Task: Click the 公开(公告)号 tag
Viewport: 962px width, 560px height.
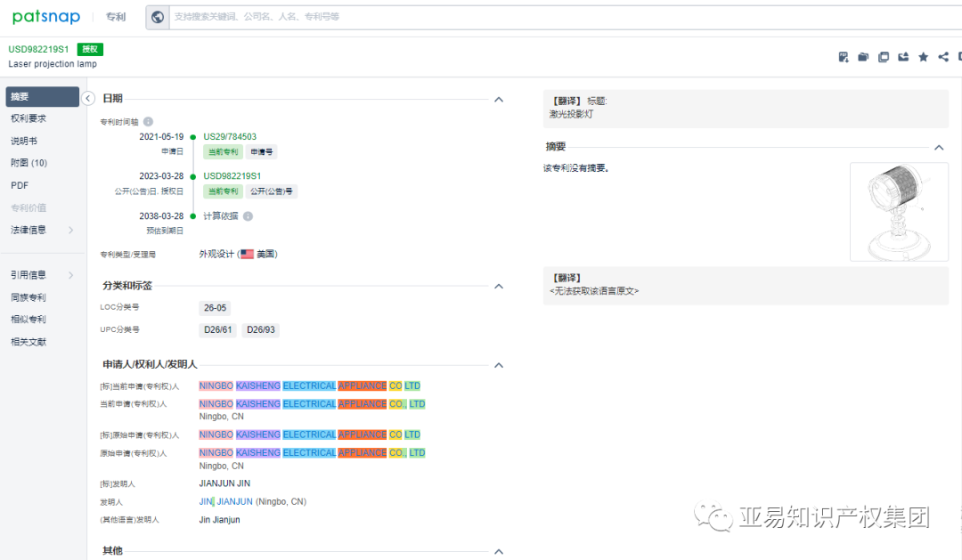Action: [271, 191]
